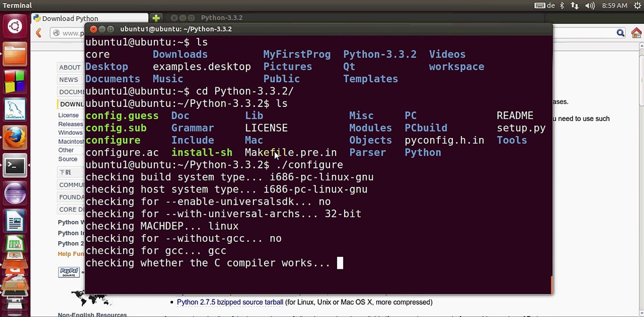The image size is (644, 317).
Task: Open the sound volume indicator
Action: coord(590,5)
